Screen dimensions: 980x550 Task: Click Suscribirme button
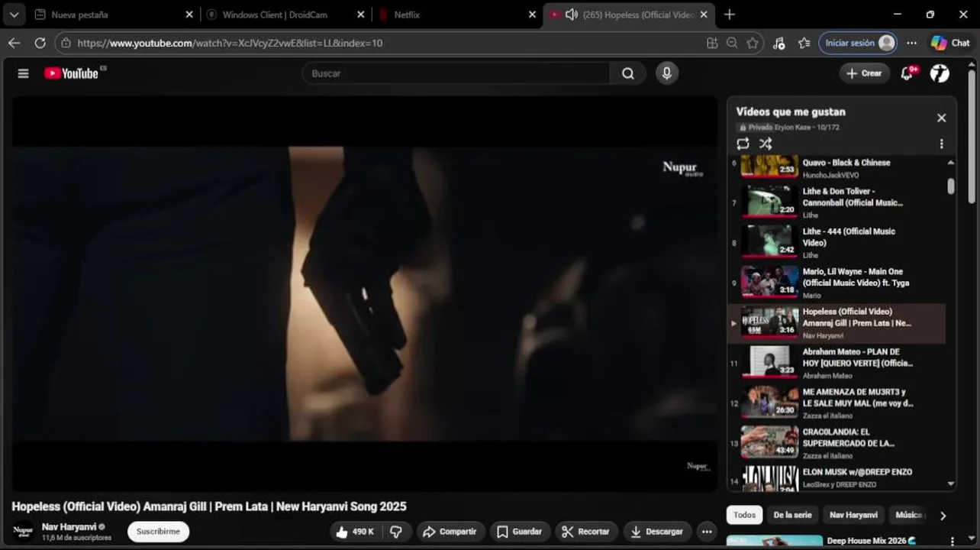click(158, 532)
